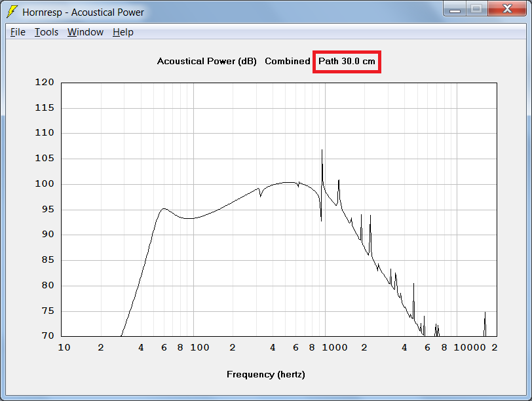This screenshot has height=401, width=532.
Task: Click the 'Acoustical Power (dB)' chart title
Action: [206, 62]
